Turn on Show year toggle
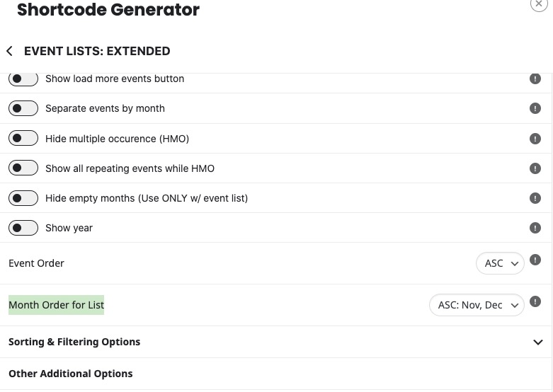Screen dimensions: 553x392 click(23, 228)
